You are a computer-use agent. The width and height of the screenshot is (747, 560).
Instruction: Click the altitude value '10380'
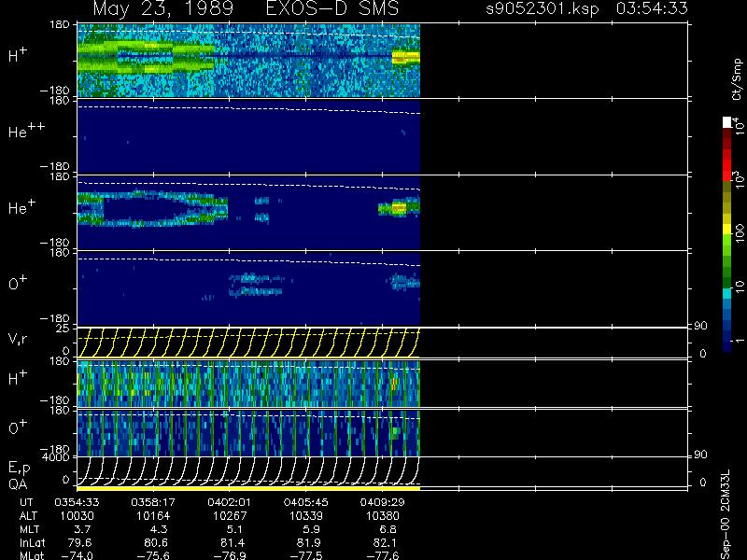pos(382,516)
